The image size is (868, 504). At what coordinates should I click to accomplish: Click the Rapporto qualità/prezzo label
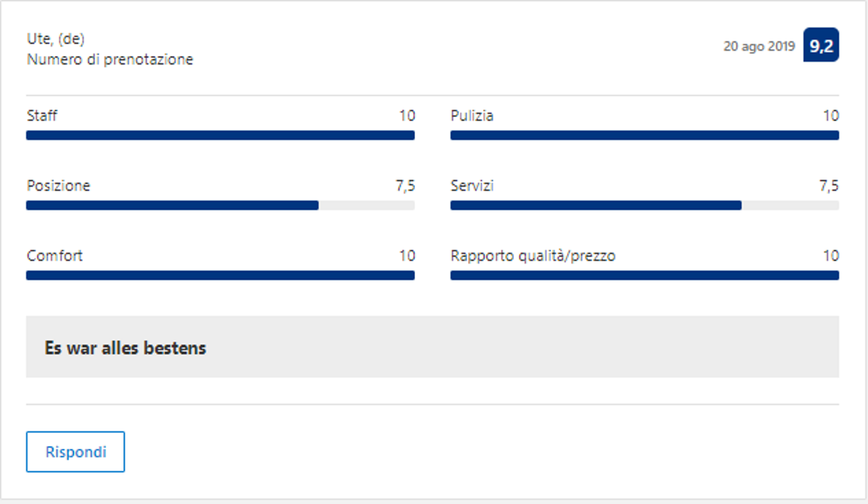point(533,256)
